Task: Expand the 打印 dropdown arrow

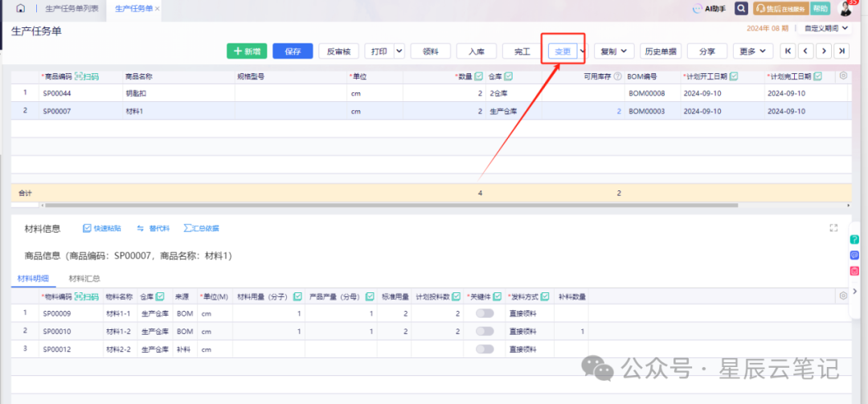Action: click(399, 51)
